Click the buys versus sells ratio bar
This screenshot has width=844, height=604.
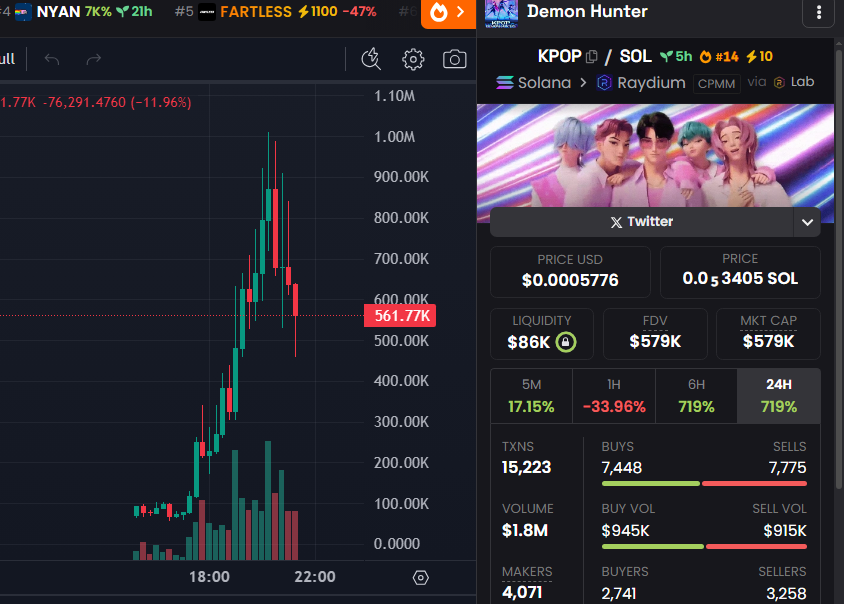pos(704,484)
